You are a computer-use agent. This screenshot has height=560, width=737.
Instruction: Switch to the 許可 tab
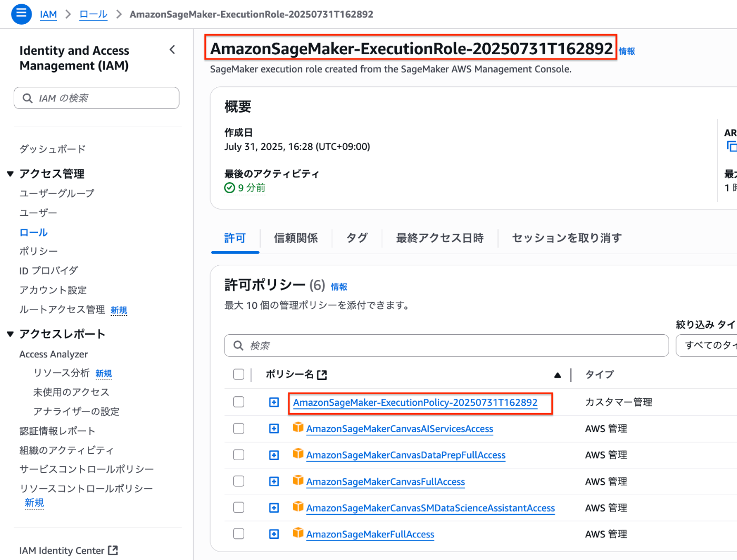point(235,238)
